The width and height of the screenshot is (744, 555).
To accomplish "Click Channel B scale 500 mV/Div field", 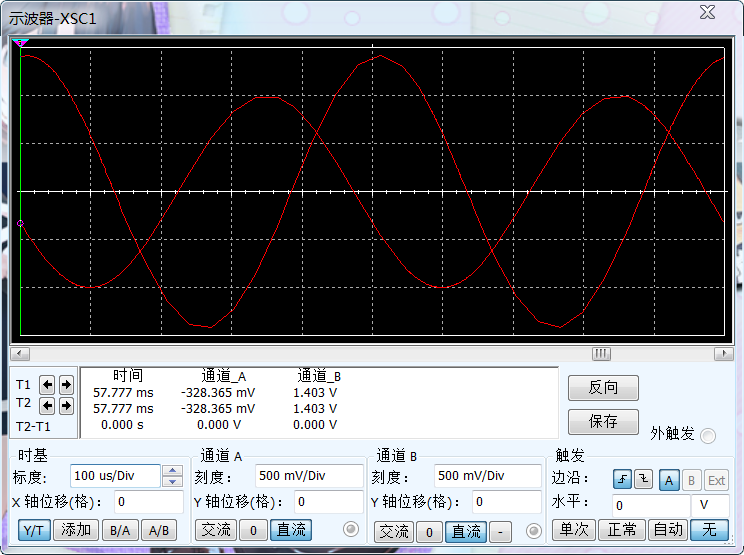I will tap(487, 476).
